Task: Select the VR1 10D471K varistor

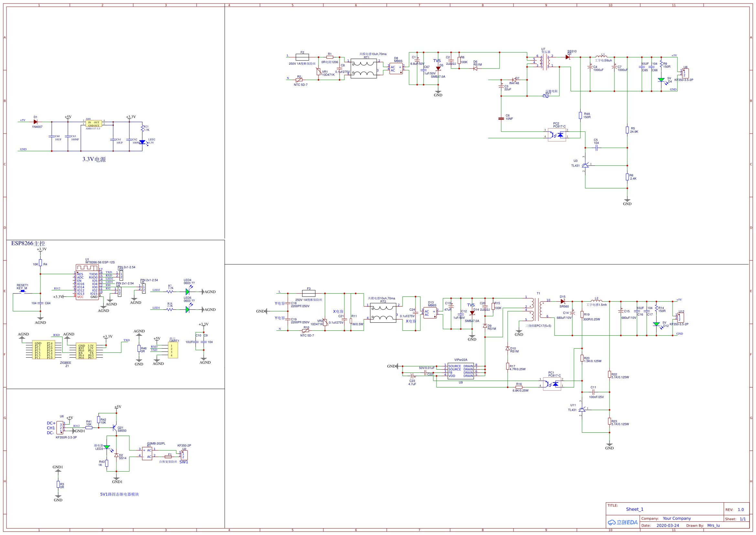Action: pyautogui.click(x=319, y=72)
